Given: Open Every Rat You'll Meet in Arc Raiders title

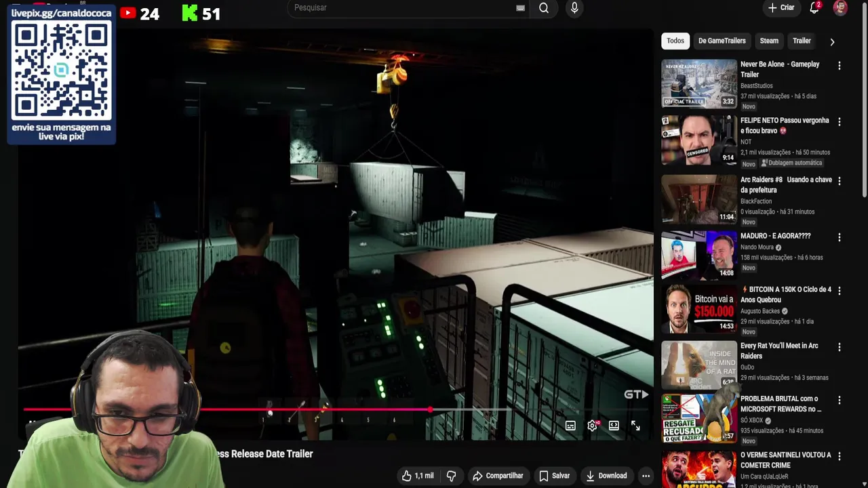Looking at the screenshot, I should (779, 350).
